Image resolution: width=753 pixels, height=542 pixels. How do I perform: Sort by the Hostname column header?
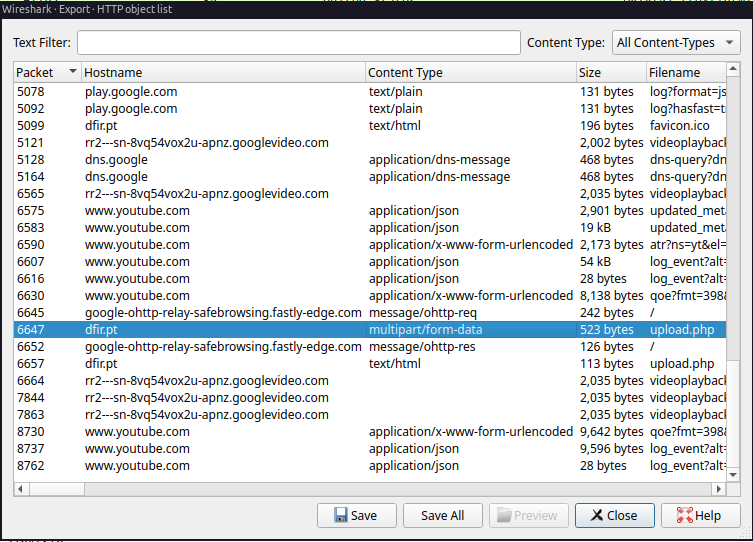pos(223,72)
